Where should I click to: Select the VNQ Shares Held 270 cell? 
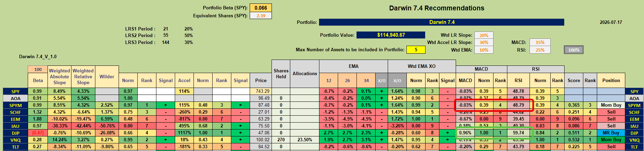281,140
